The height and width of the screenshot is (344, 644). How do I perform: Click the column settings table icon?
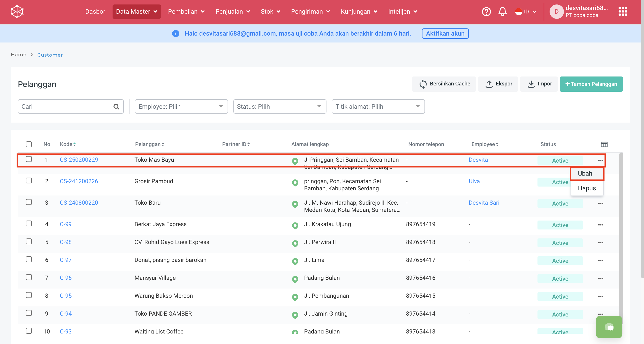[x=604, y=144]
